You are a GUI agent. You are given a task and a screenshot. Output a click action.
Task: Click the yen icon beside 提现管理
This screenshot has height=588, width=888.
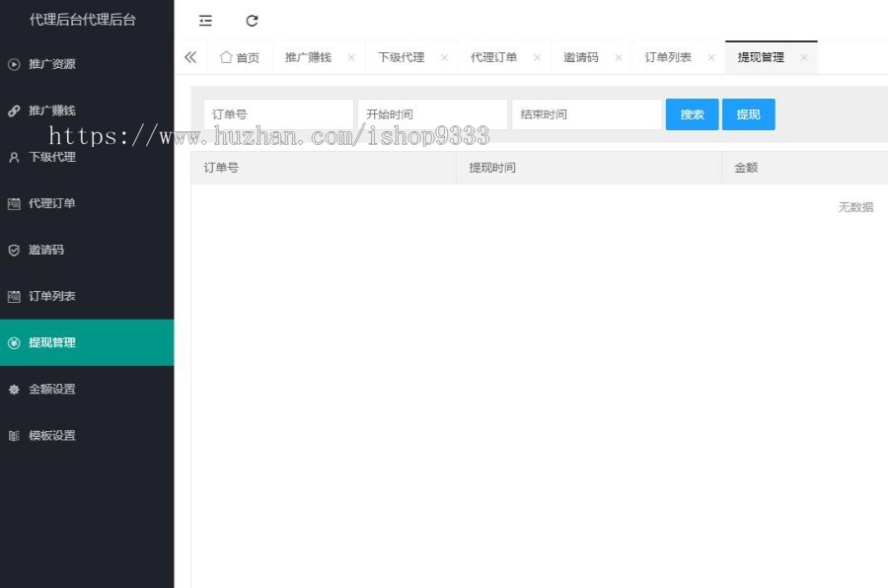coord(14,342)
